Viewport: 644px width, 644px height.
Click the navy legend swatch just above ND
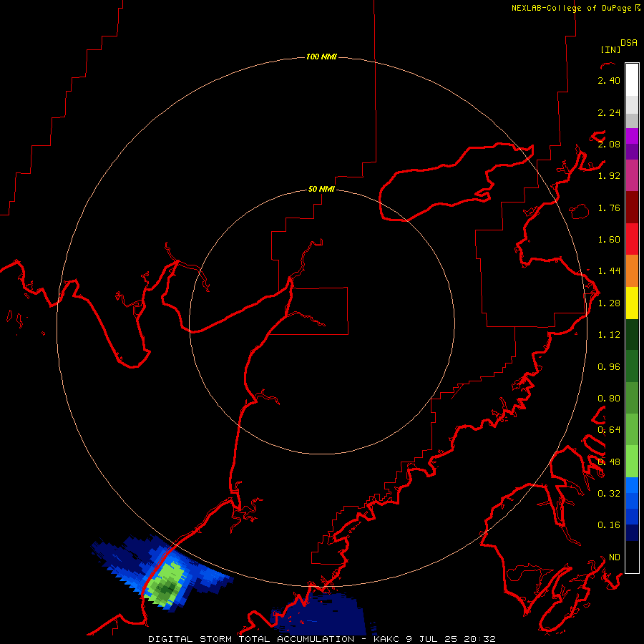632,532
